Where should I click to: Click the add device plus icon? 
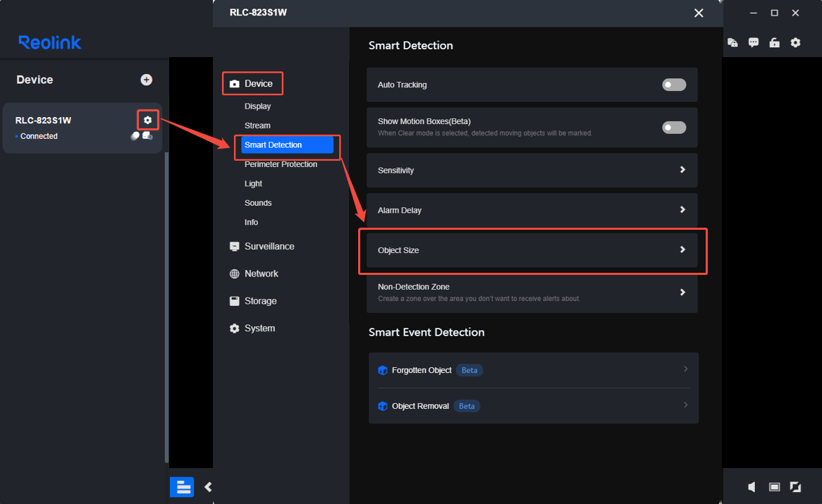click(x=146, y=80)
